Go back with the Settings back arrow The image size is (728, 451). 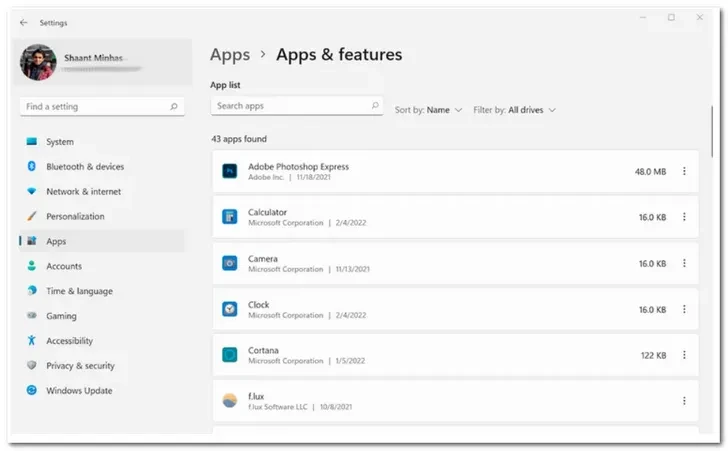point(24,22)
